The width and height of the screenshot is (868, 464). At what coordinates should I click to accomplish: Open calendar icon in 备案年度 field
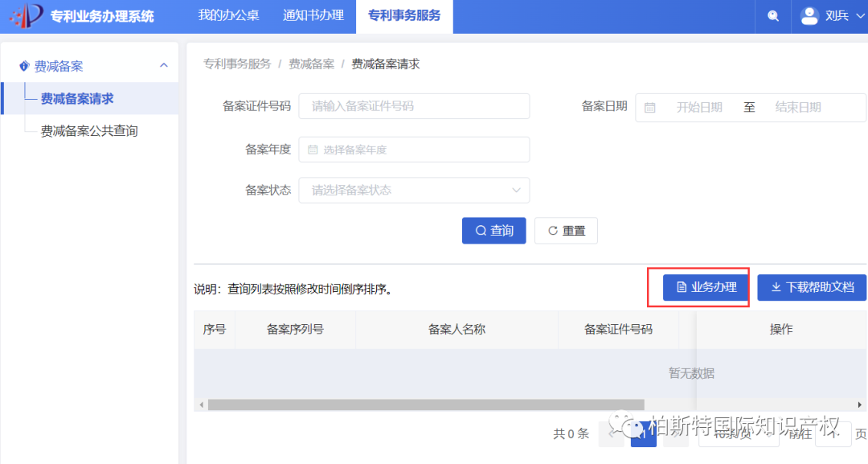tap(314, 150)
